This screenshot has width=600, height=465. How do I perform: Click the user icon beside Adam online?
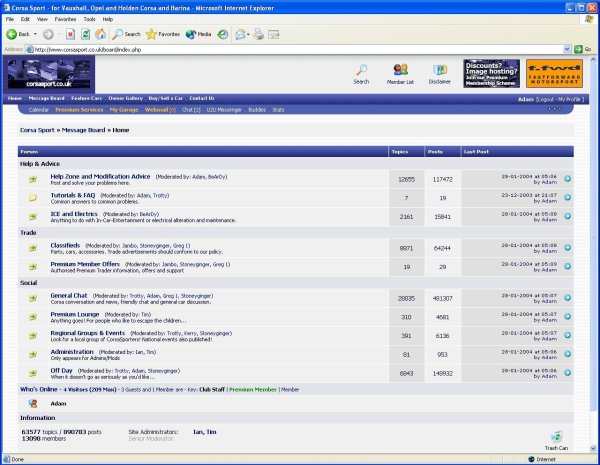click(x=33, y=403)
